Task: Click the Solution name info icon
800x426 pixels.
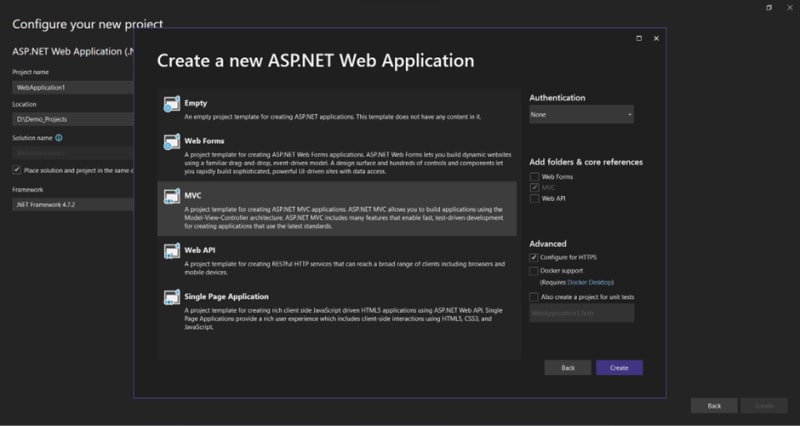Action: pos(59,138)
